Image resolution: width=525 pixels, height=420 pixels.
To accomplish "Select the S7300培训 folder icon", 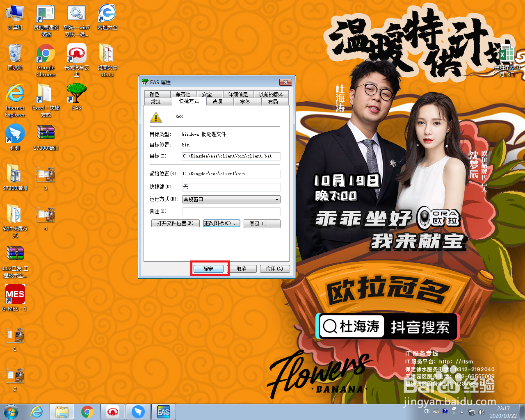I will point(15,178).
